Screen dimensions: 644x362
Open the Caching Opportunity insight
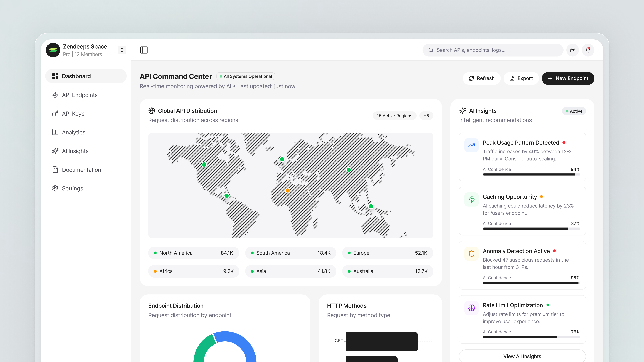(522, 211)
